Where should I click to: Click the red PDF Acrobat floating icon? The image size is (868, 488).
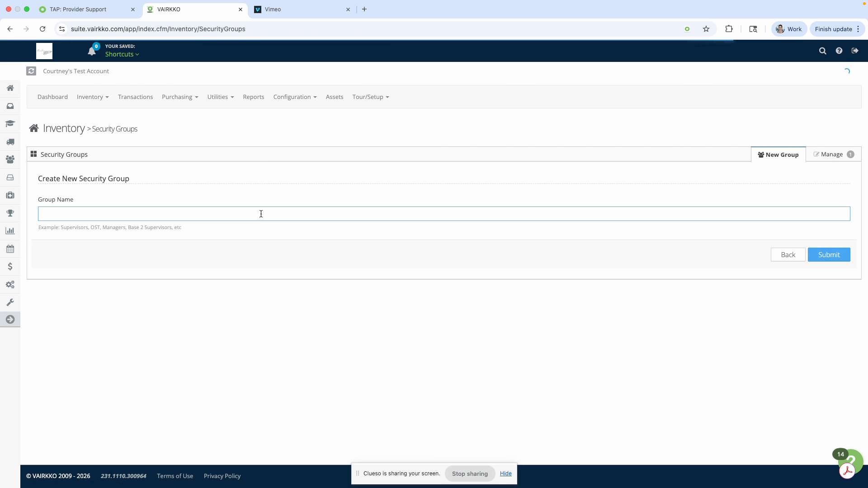click(847, 471)
